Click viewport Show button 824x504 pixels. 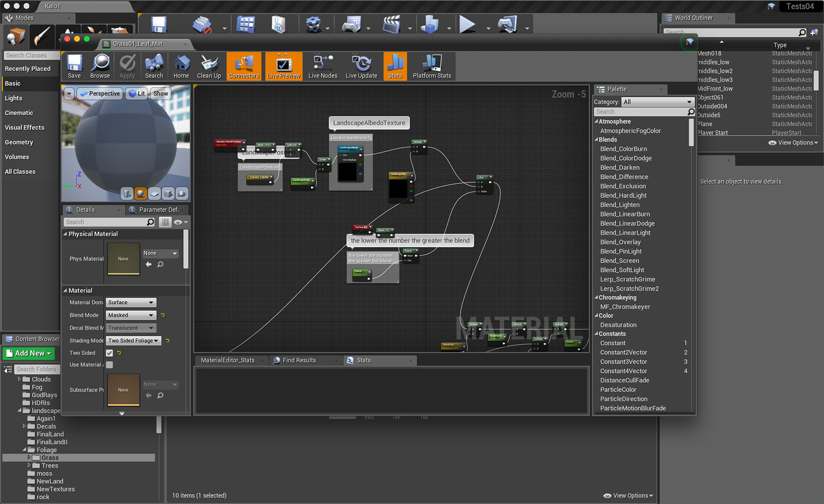click(x=160, y=94)
